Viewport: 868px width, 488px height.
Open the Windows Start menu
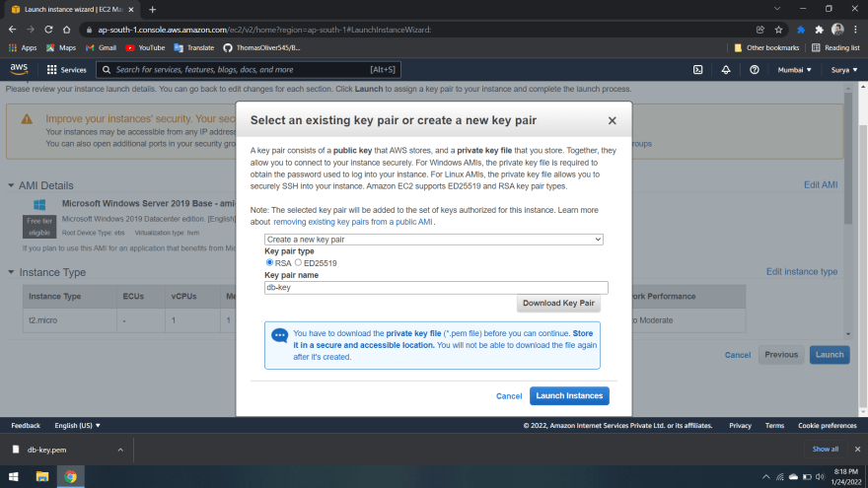[14, 476]
